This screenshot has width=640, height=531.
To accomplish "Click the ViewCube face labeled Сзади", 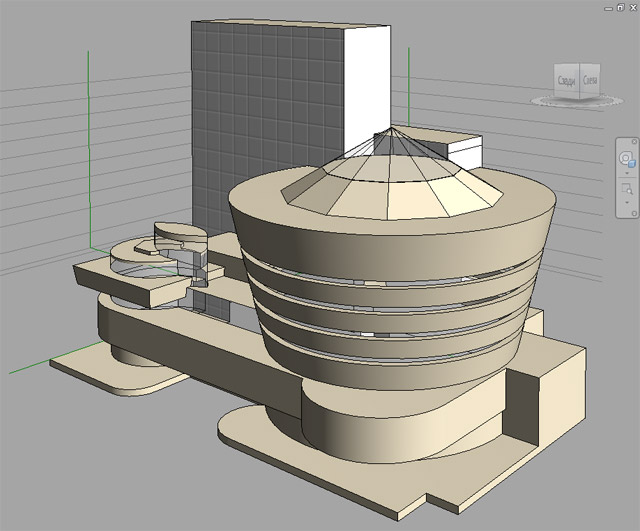I will tap(567, 80).
